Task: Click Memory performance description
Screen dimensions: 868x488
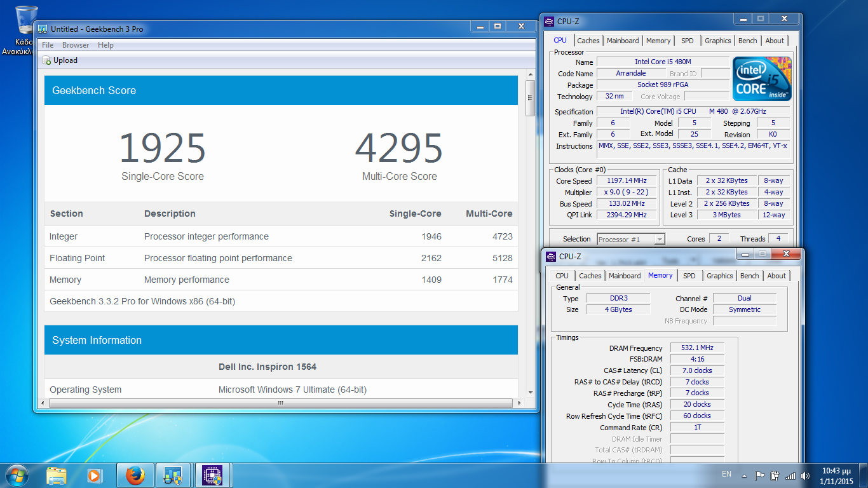Action: [187, 280]
